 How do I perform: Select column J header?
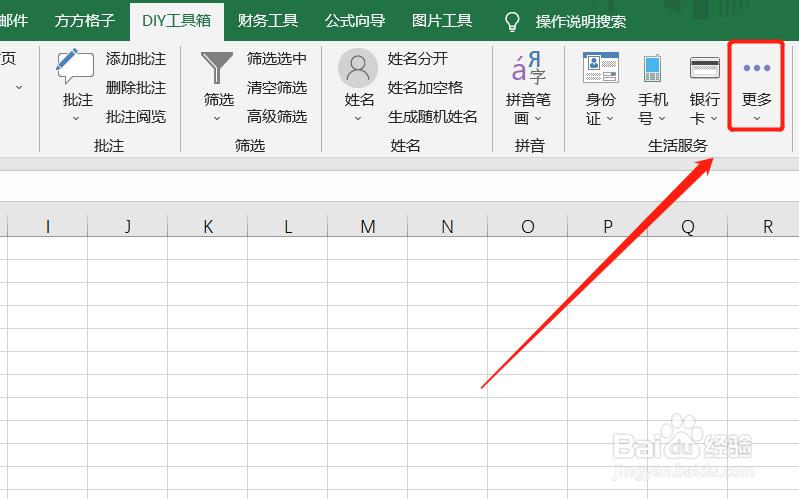coord(127,226)
